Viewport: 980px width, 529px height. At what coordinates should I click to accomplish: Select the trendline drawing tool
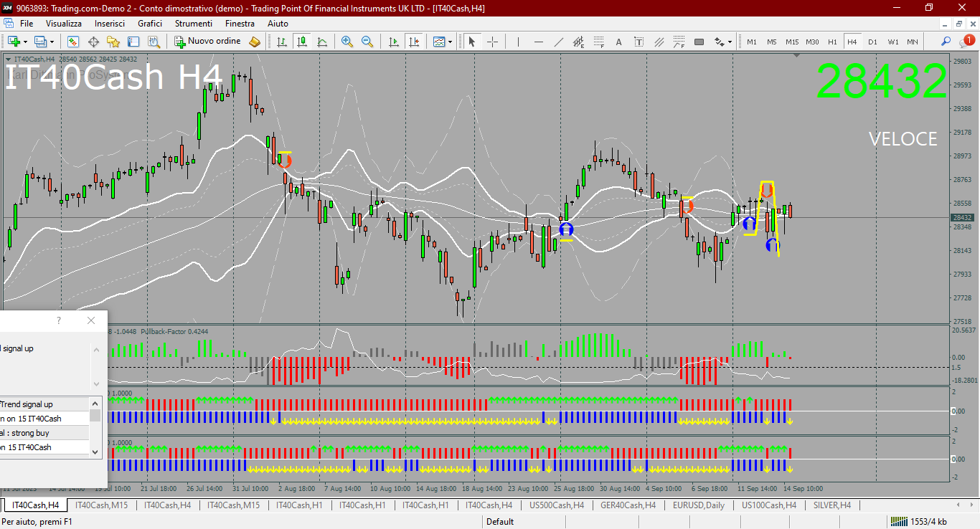coord(558,42)
